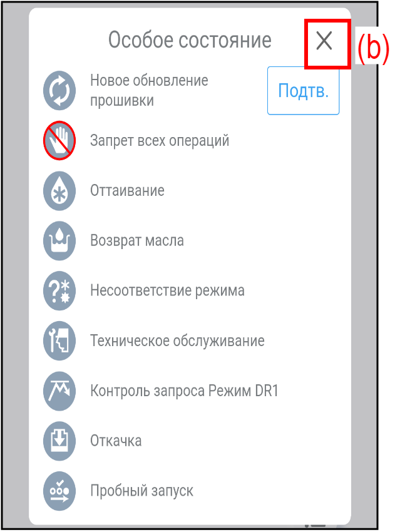Select the mode mismatch question mark icon
Screen dimensions: 395x532
click(59, 291)
